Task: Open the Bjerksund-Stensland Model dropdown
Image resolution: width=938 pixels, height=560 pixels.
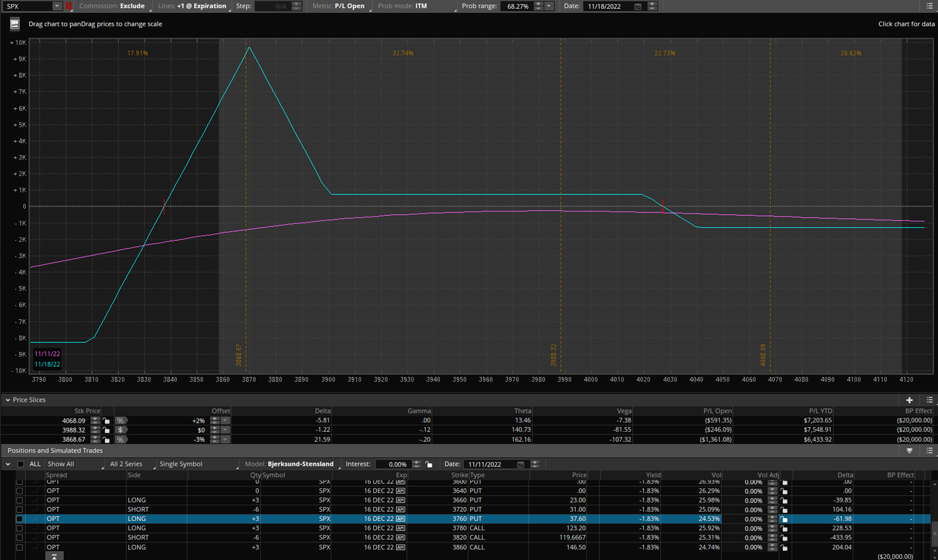Action: click(x=301, y=464)
